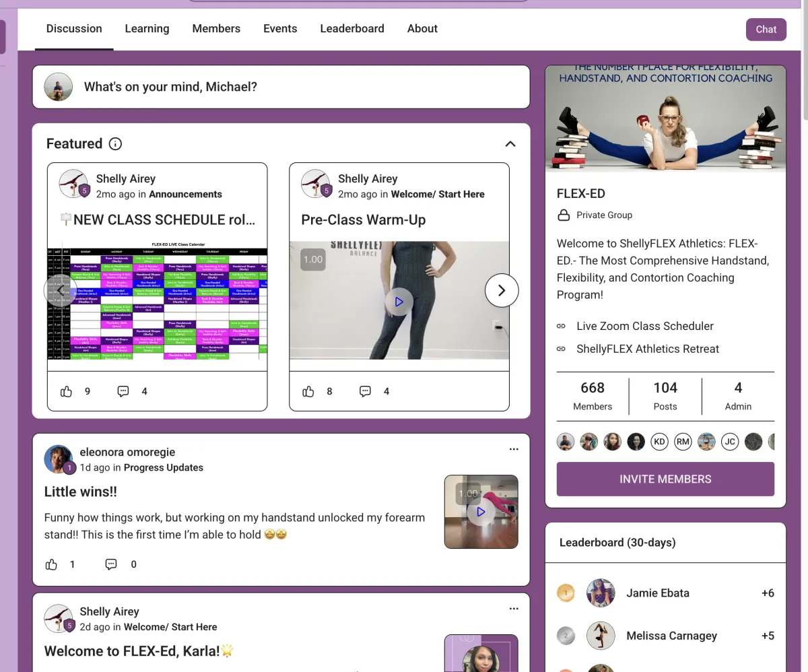View the 104 Posts count
Screen dimensions: 808x672
665,396
